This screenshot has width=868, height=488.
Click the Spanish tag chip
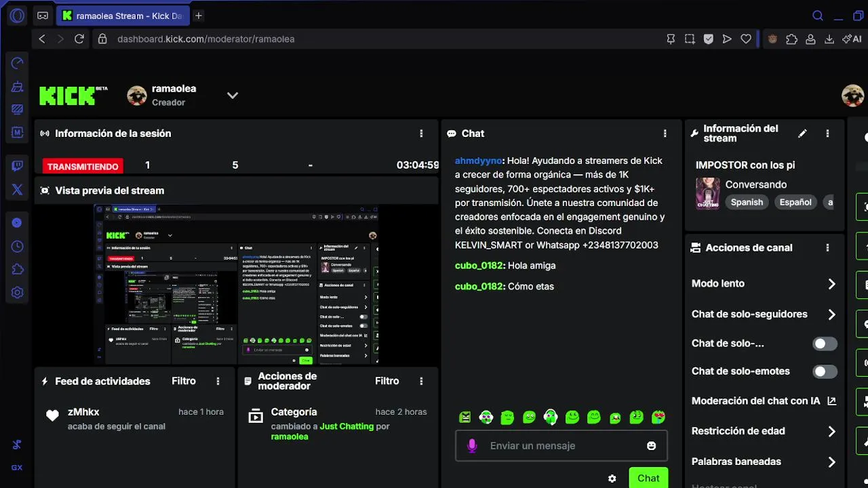tap(747, 202)
